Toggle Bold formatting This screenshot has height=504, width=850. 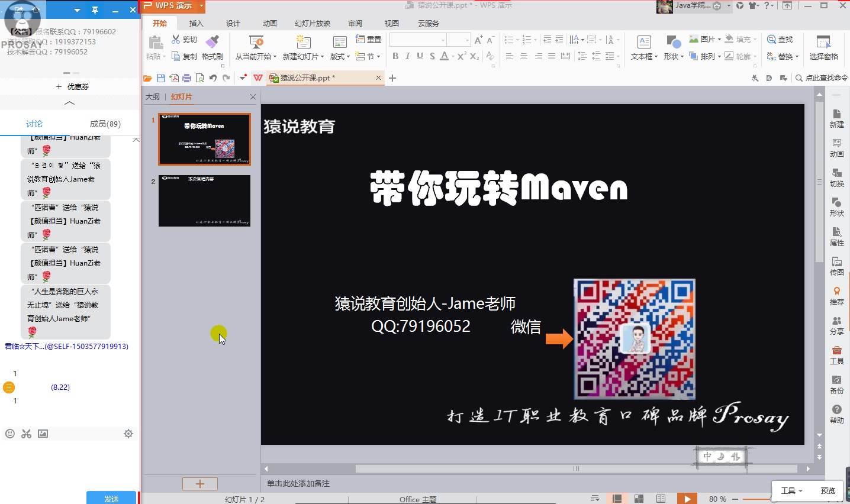click(x=395, y=56)
